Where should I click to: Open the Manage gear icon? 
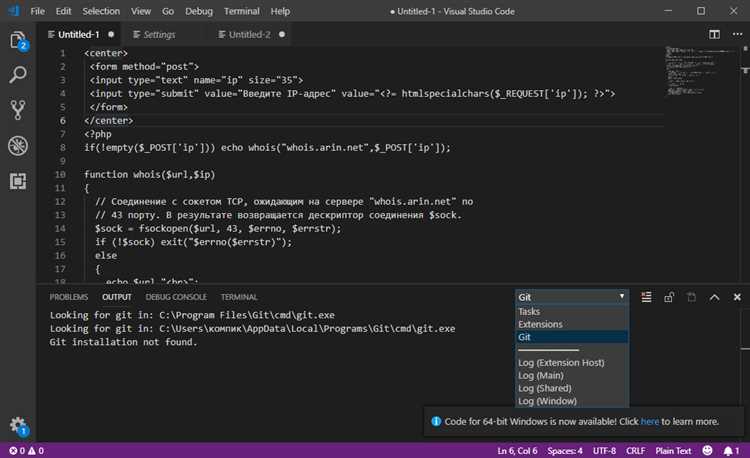tap(17, 424)
